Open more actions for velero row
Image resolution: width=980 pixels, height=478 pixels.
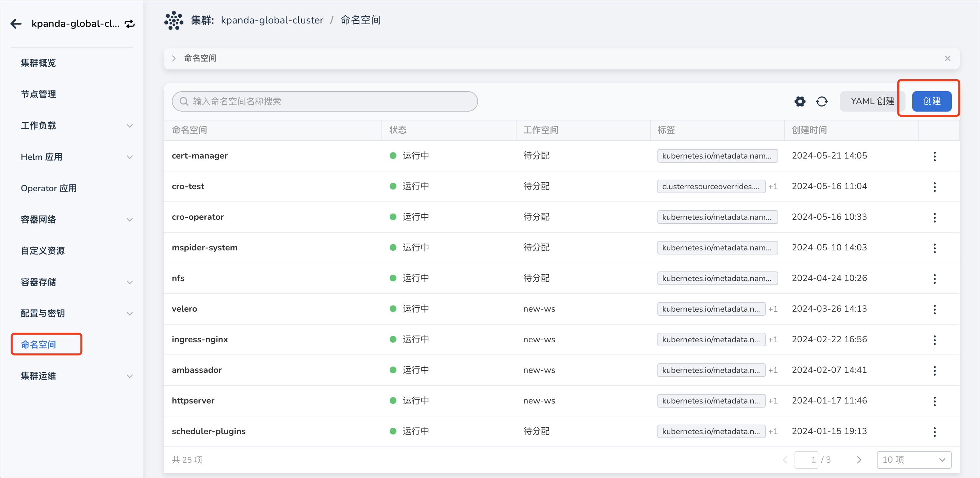934,309
